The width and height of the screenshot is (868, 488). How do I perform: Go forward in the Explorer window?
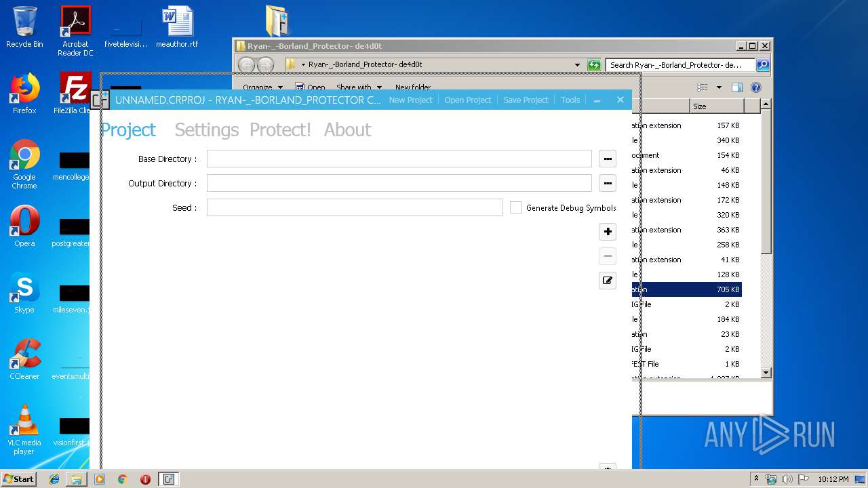pyautogui.click(x=266, y=65)
